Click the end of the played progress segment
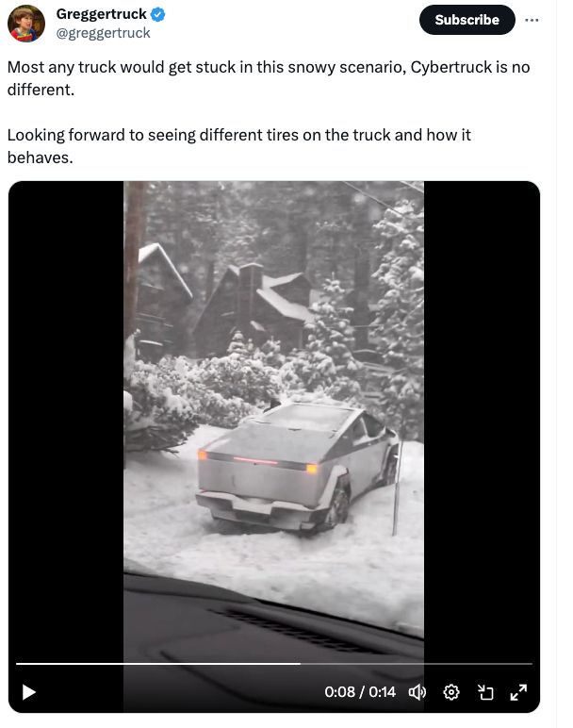 (300, 664)
